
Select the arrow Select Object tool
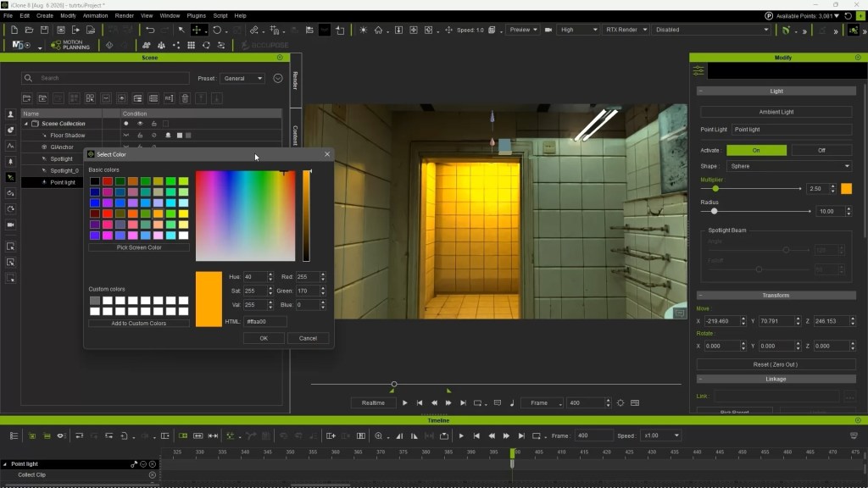pyautogui.click(x=181, y=30)
